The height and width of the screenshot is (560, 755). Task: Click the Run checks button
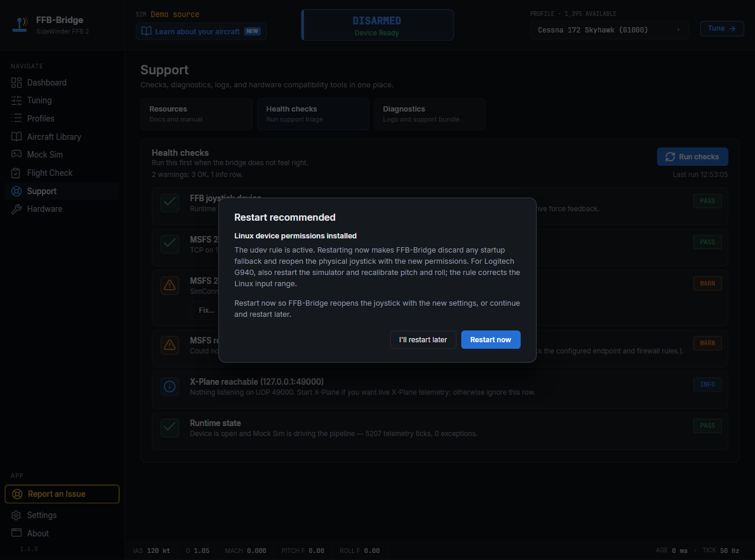point(692,157)
